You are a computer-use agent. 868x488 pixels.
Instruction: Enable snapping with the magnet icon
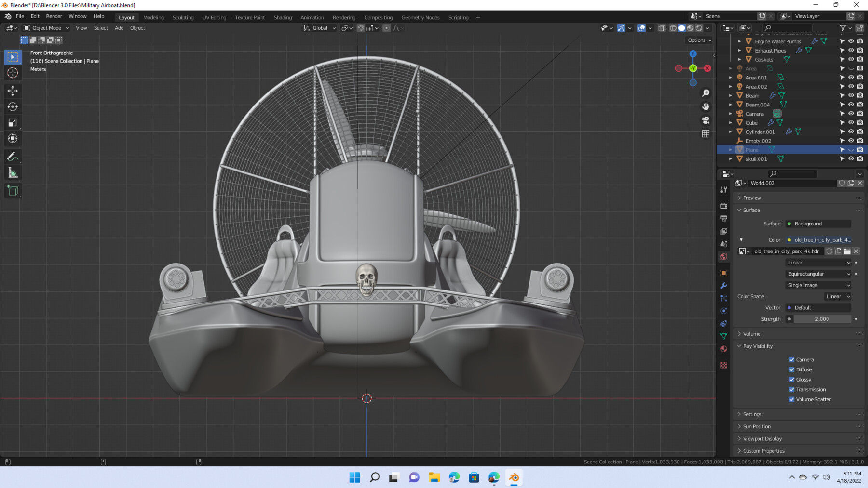point(361,28)
